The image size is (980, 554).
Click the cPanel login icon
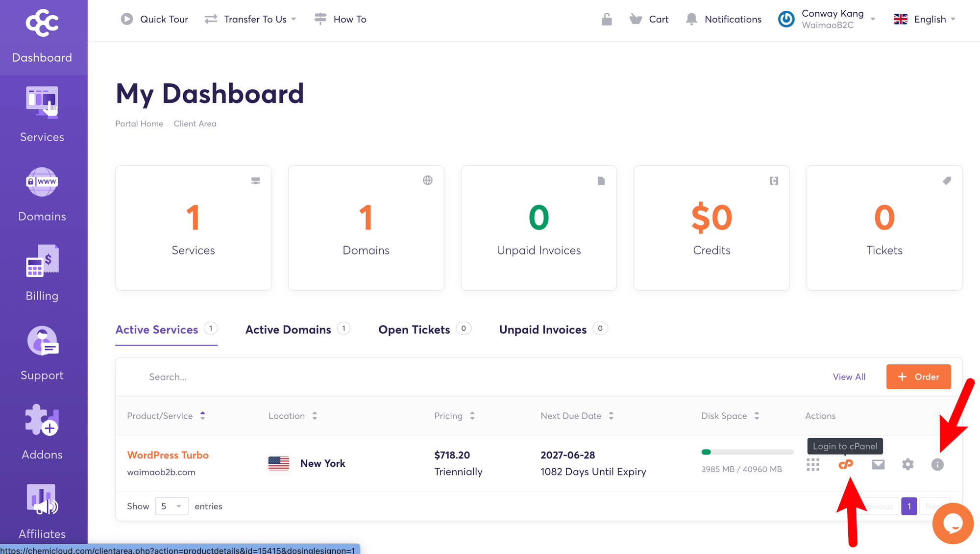point(846,464)
